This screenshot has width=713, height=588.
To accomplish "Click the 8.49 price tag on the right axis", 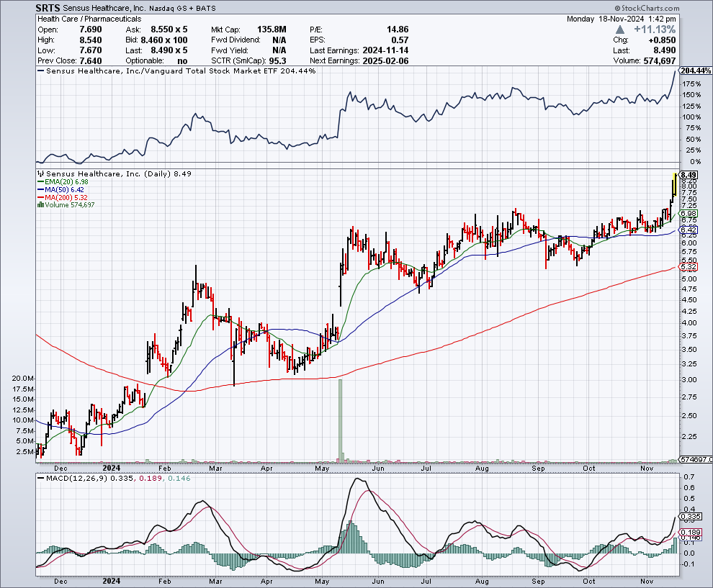I will tap(689, 175).
